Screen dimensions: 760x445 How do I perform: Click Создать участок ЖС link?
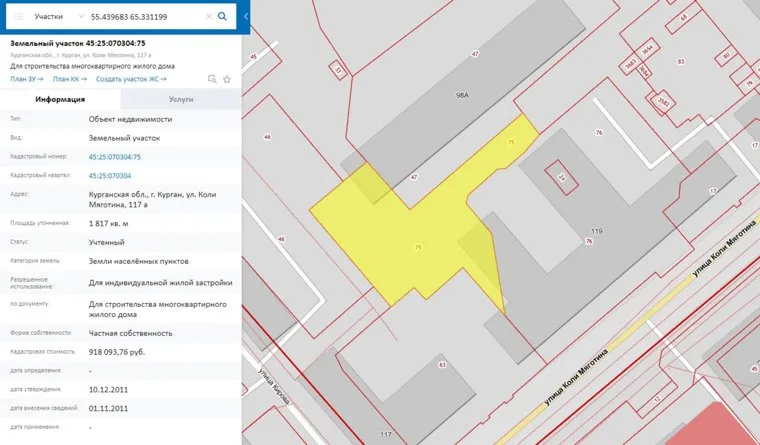coord(131,78)
